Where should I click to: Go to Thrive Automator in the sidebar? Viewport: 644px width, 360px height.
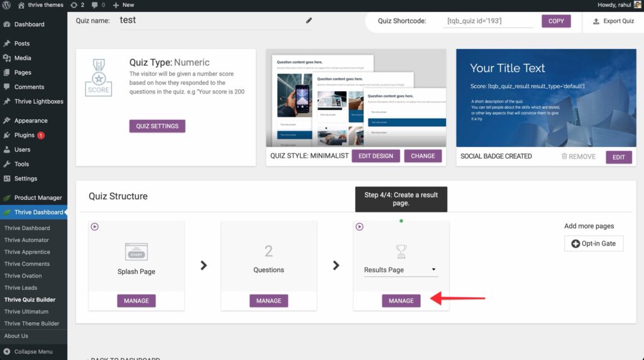click(x=26, y=240)
